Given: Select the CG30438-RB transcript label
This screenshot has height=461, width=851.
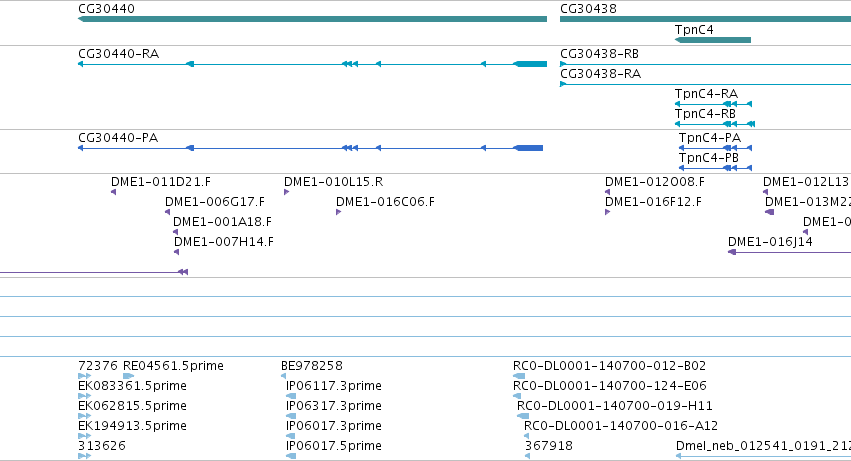Looking at the screenshot, I should (x=599, y=54).
